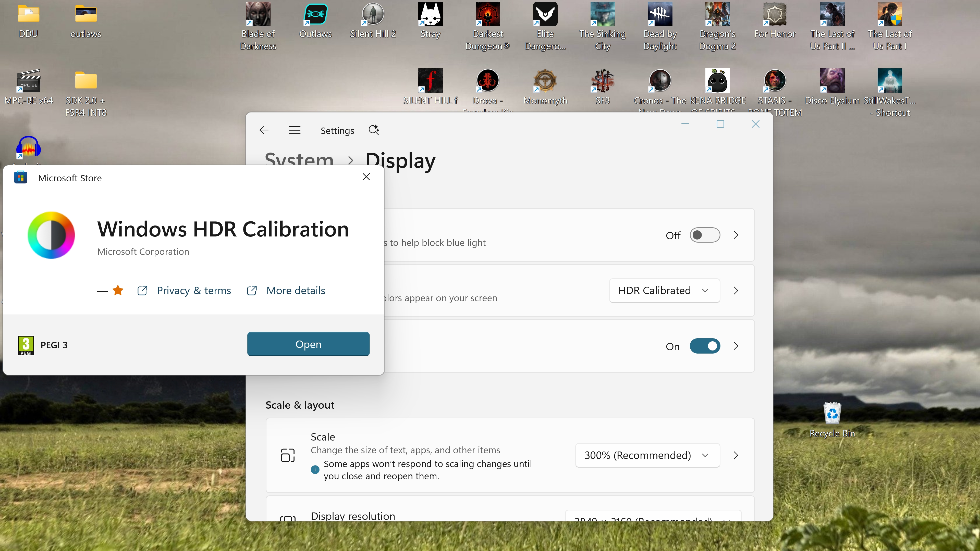
Task: Turn on the night light toggle
Action: (705, 235)
